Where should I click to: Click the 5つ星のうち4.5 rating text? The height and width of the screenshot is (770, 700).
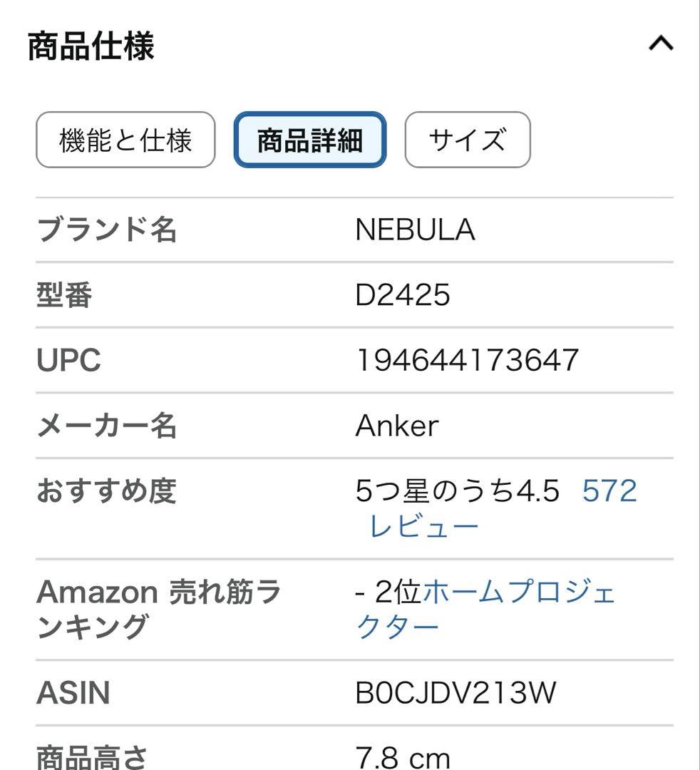[457, 491]
